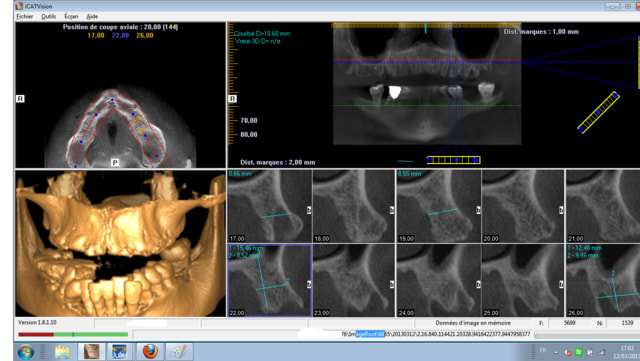This screenshot has height=361, width=640.
Task: Open Windows Explorer from the taskbar
Action: click(62, 352)
